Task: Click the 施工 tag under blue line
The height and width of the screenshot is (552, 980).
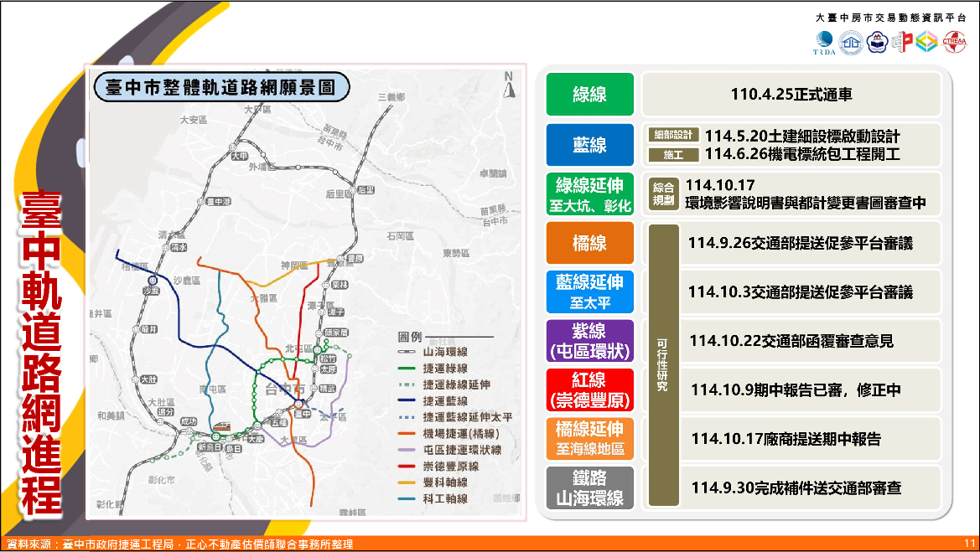Action: (x=673, y=155)
